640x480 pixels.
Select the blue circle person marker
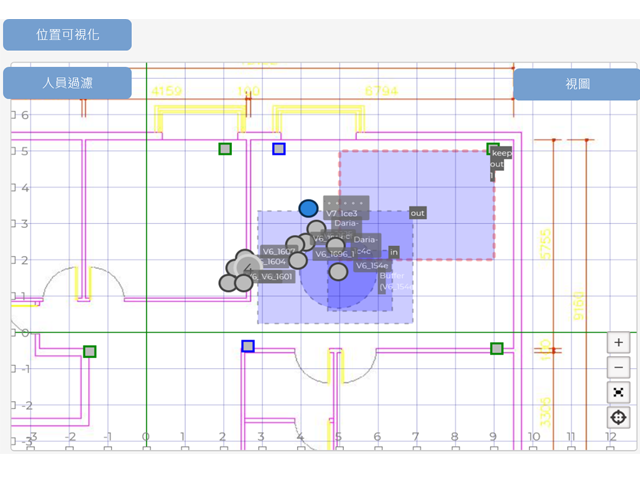(x=308, y=208)
